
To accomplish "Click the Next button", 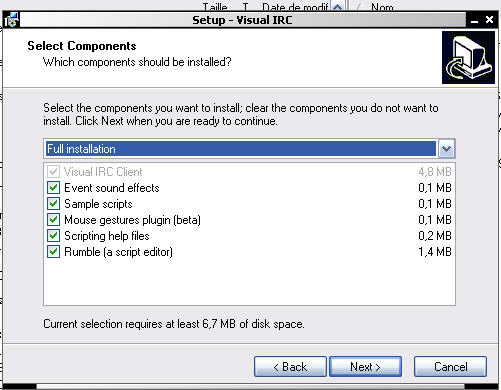I will (365, 367).
